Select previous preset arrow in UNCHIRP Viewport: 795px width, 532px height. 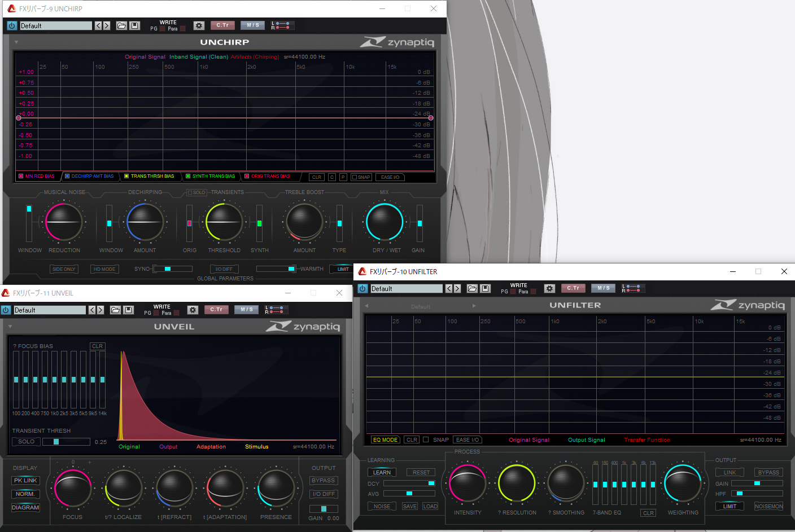coord(98,25)
